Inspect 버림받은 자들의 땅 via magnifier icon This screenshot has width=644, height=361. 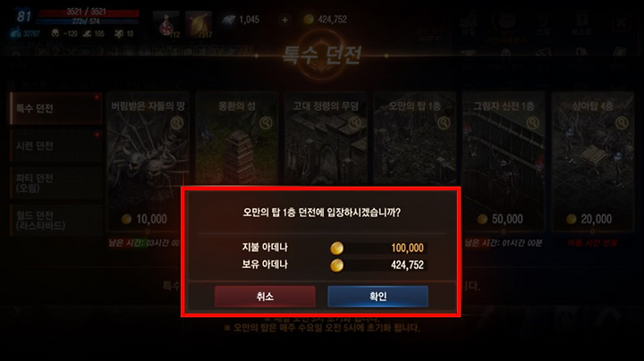(x=177, y=122)
